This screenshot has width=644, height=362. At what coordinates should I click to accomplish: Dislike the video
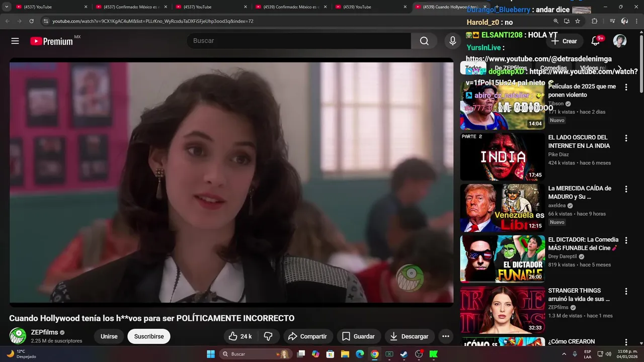coord(268,336)
